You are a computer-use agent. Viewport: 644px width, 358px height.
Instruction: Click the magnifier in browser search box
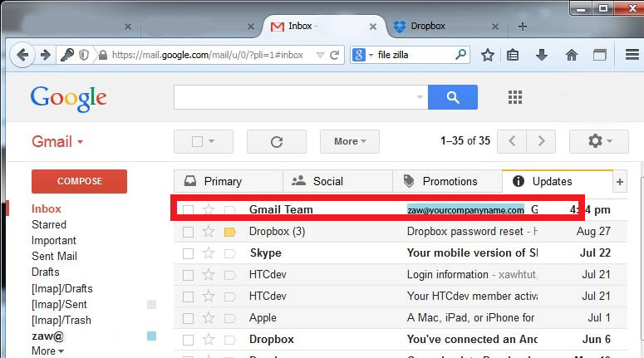tap(461, 54)
